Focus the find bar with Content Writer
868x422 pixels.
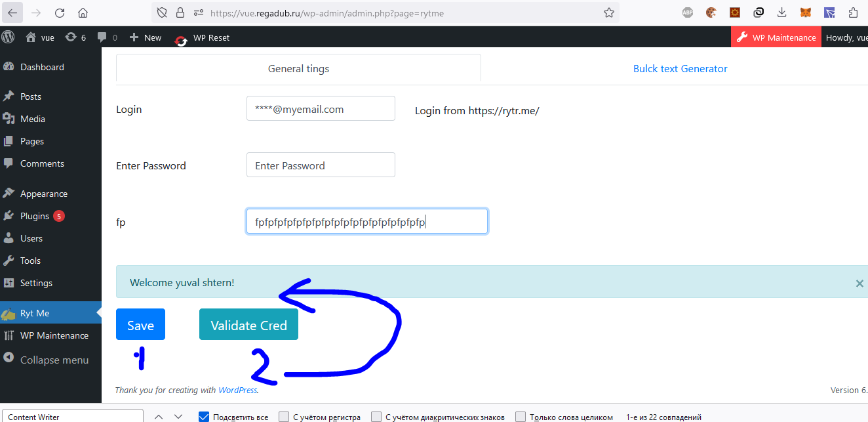[72, 417]
